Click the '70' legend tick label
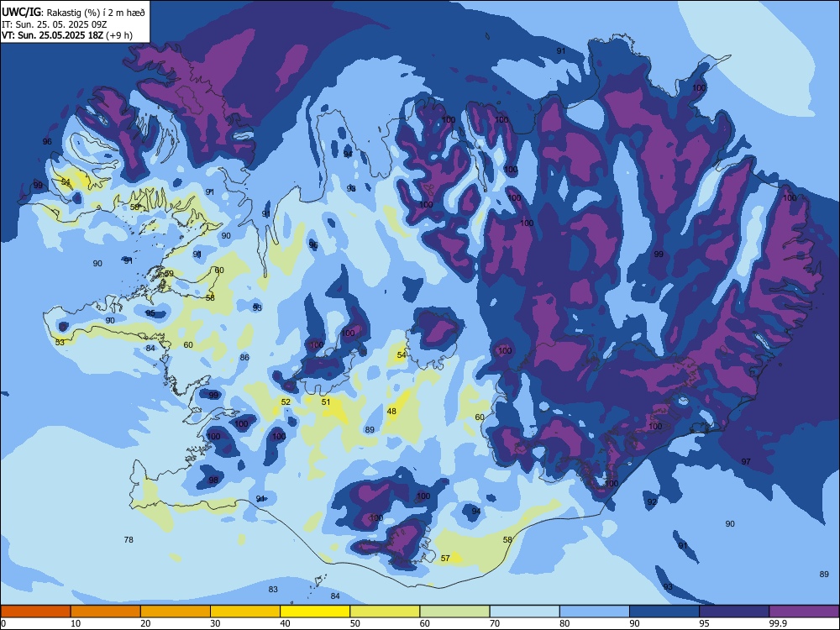 (495, 623)
